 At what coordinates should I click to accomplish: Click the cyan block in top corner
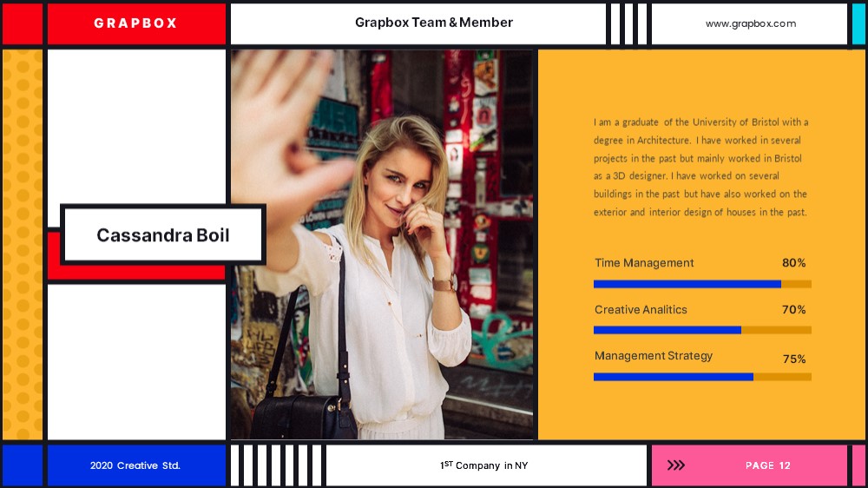pyautogui.click(x=858, y=23)
